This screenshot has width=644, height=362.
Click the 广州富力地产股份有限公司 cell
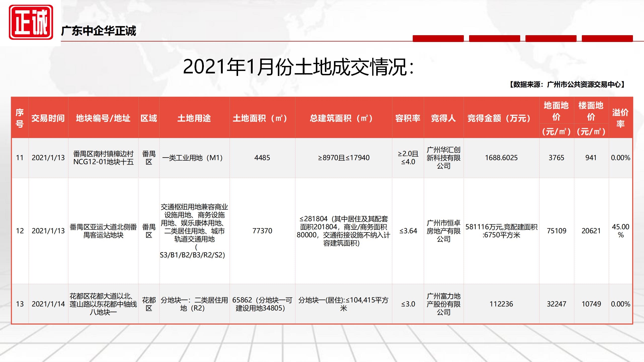click(x=443, y=304)
